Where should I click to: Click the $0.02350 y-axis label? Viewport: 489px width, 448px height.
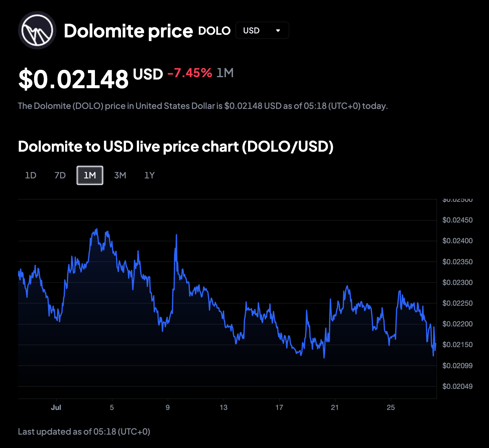[457, 262]
